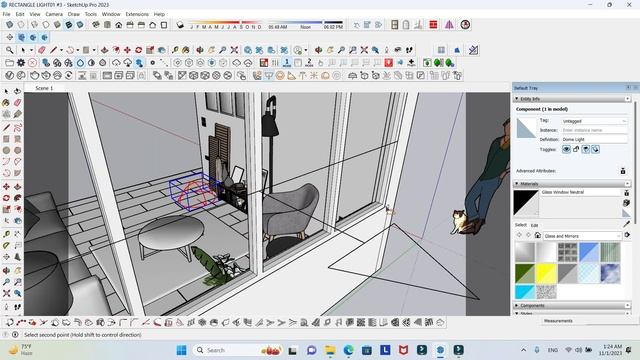Open the Extensions menu

click(x=137, y=14)
